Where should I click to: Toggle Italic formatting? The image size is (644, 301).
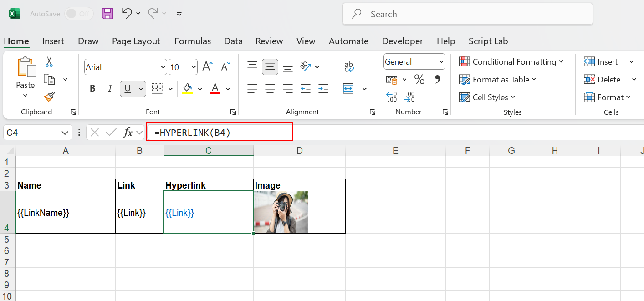click(x=109, y=88)
